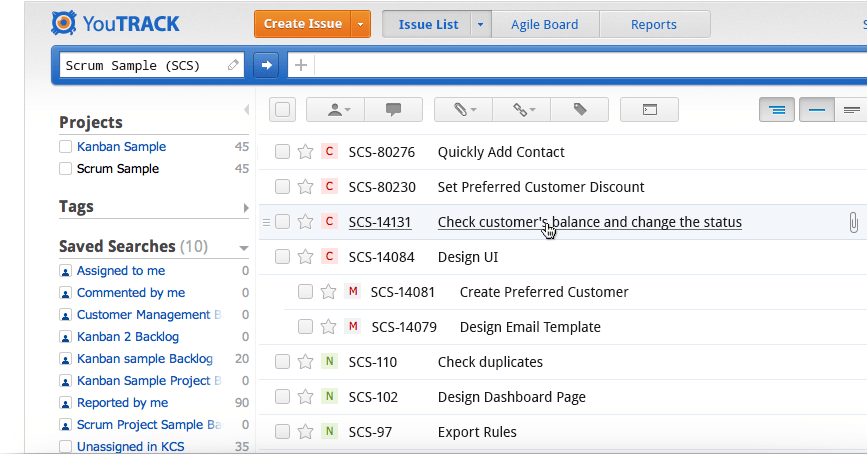The height and width of the screenshot is (455, 867).
Task: Star the SCS-14084 Design UI issue
Action: (x=305, y=257)
